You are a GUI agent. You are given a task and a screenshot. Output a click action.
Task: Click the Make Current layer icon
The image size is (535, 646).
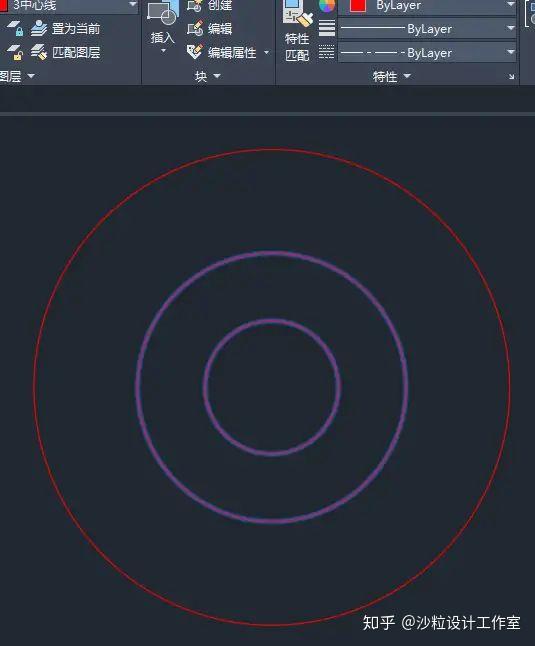point(39,28)
